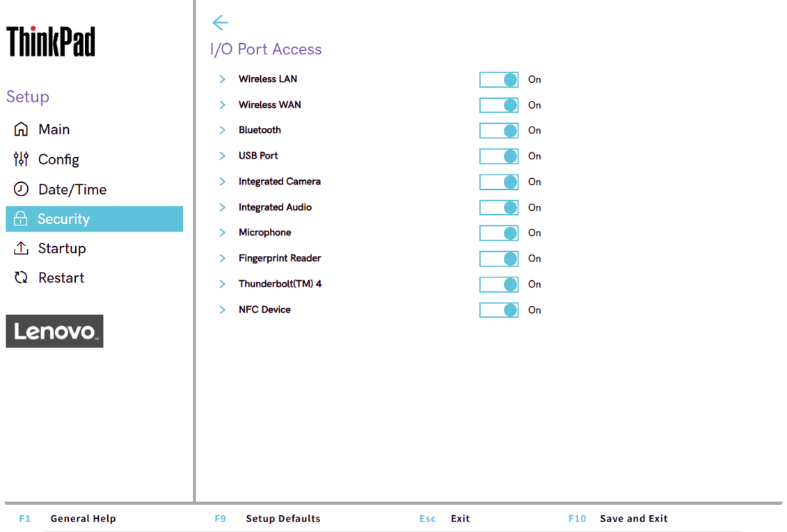Image resolution: width=787 pixels, height=532 pixels.
Task: Click Setup Defaults in the footer
Action: point(283,519)
